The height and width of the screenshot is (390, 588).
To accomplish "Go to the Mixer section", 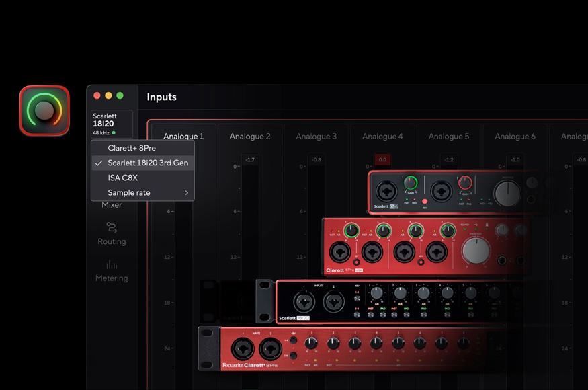I will [x=112, y=205].
